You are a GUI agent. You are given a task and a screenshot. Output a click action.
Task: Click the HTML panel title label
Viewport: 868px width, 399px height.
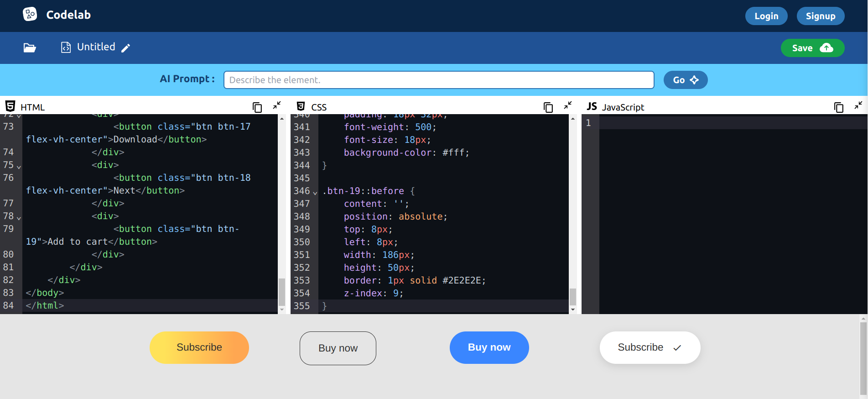click(x=33, y=107)
